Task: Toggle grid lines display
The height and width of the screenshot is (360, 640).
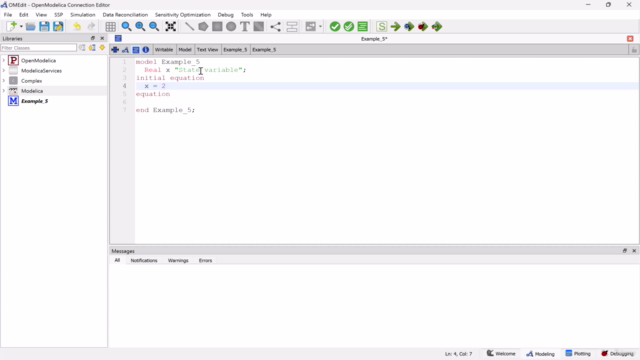Action: (110, 27)
